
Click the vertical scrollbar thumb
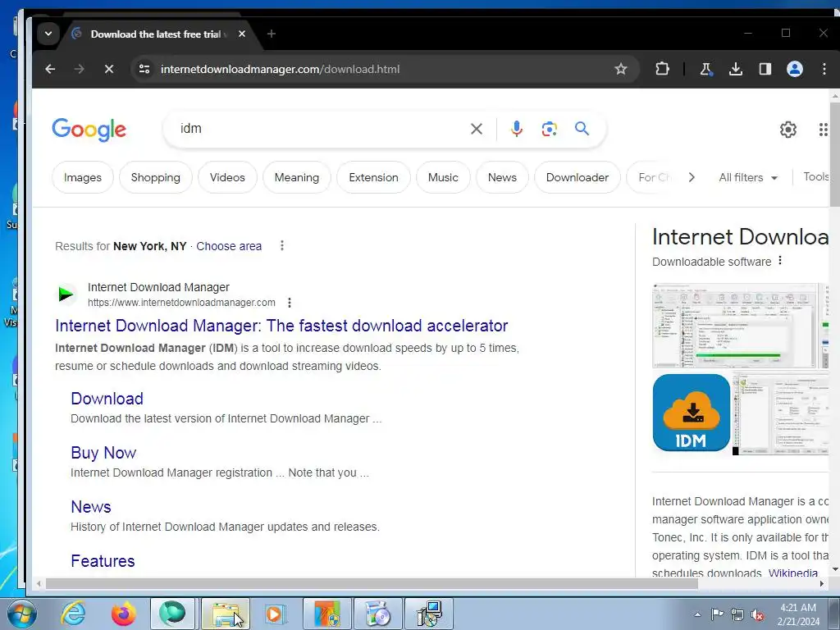(834, 153)
